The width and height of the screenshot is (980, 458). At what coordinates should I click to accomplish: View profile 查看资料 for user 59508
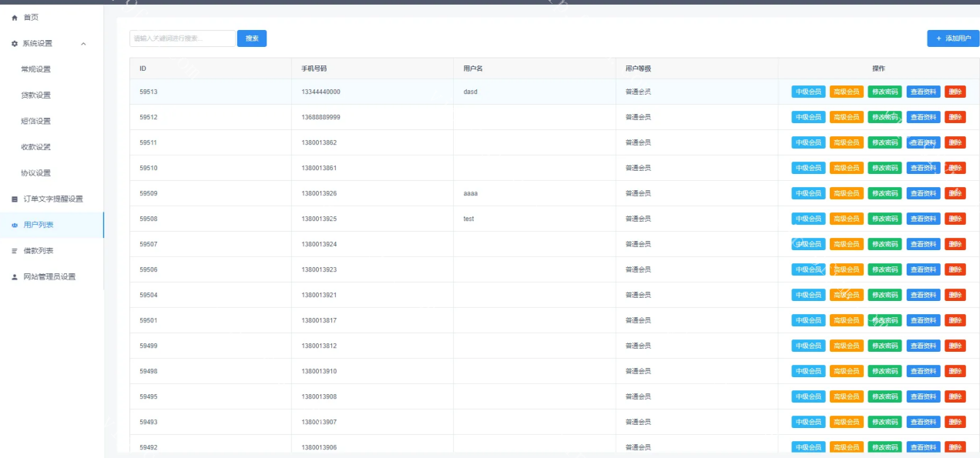(x=923, y=219)
